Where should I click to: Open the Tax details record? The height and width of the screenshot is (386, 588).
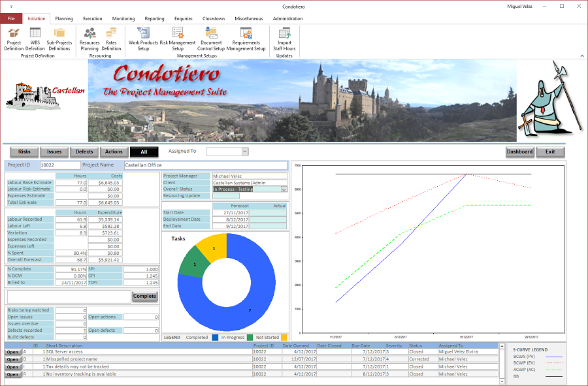[x=12, y=367]
